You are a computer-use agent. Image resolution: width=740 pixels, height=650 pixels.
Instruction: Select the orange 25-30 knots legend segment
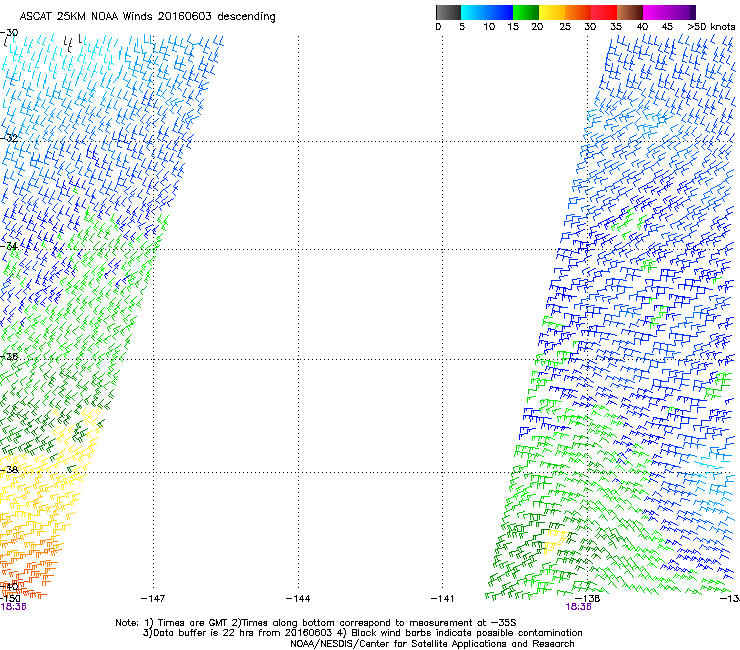tap(578, 12)
